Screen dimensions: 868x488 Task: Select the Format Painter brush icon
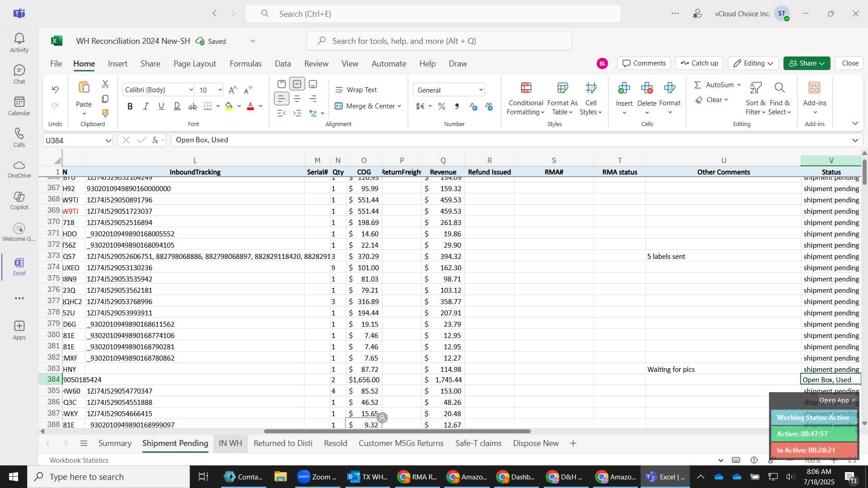coord(105,113)
